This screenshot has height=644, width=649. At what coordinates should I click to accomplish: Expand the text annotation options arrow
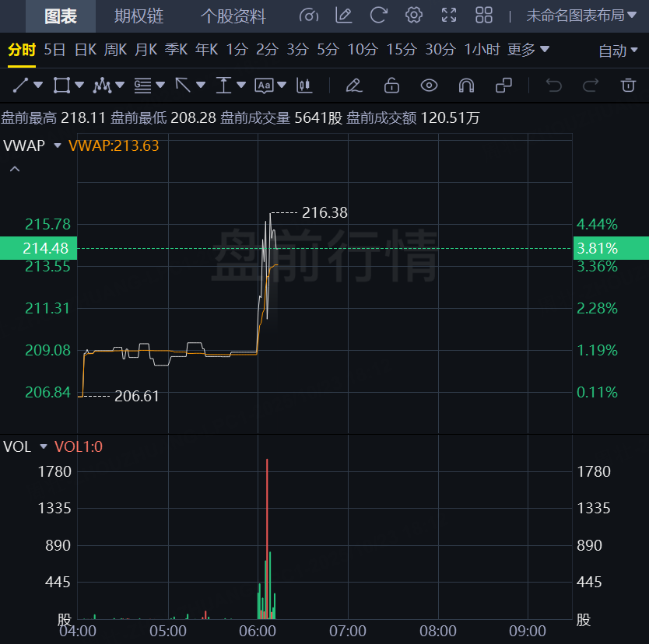[x=282, y=86]
